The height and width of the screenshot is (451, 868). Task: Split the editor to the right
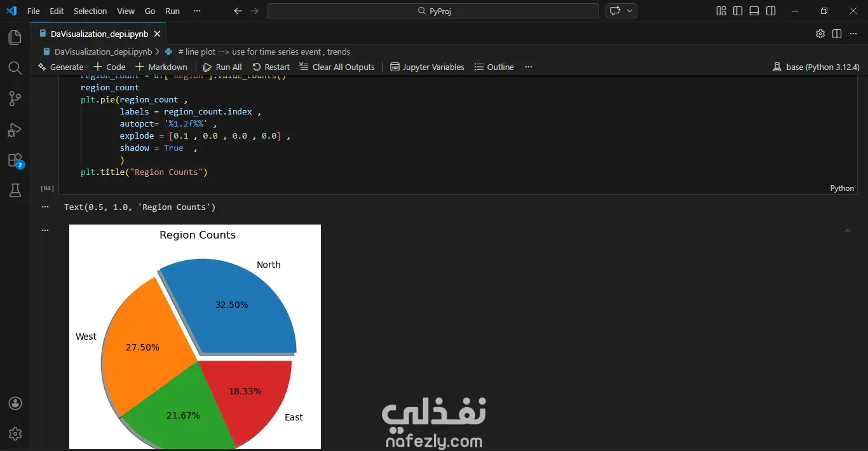pos(837,34)
